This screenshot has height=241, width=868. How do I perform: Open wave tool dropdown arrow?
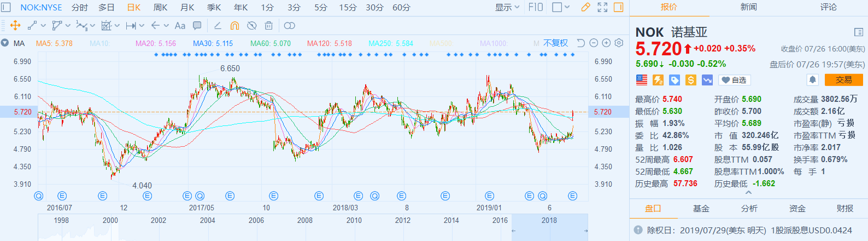pos(92,26)
